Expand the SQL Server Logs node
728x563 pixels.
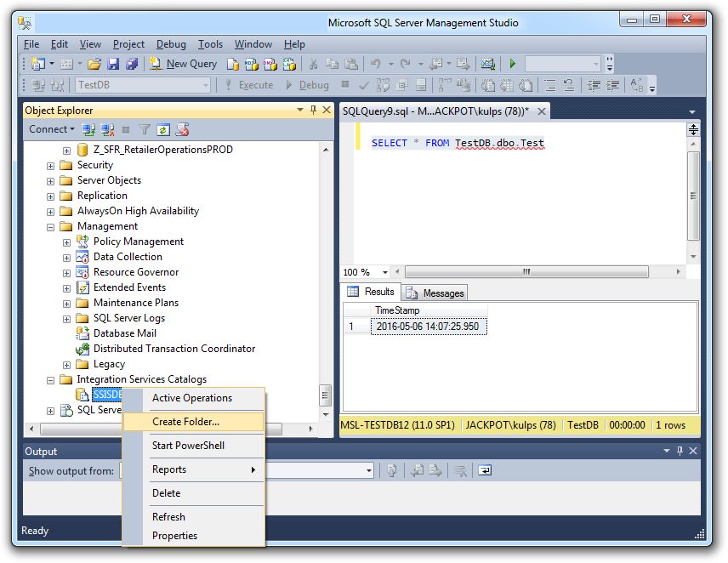point(67,319)
